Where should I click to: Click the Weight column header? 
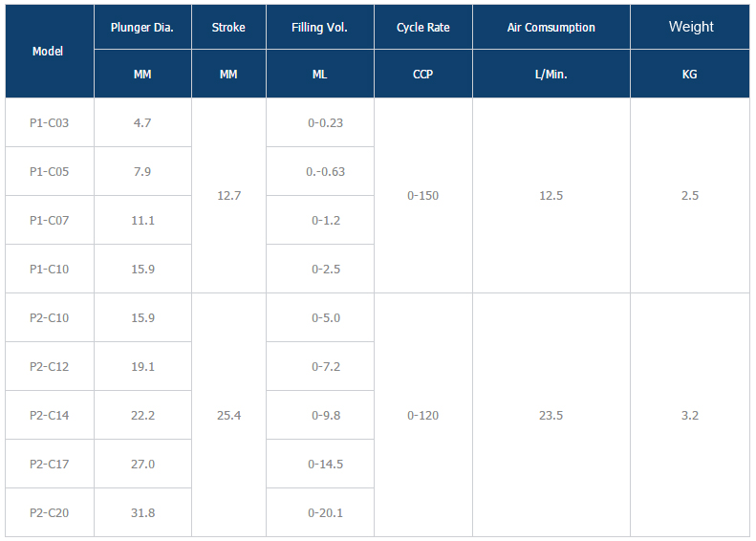point(690,27)
